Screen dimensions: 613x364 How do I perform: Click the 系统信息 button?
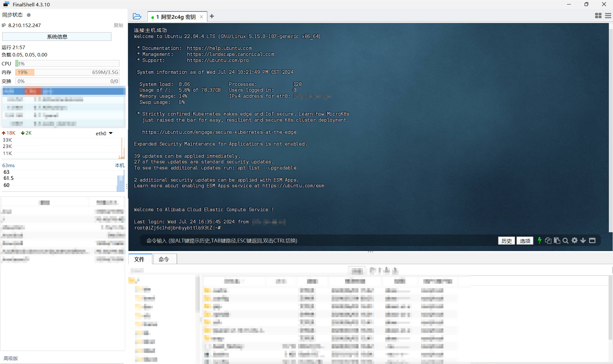click(57, 37)
